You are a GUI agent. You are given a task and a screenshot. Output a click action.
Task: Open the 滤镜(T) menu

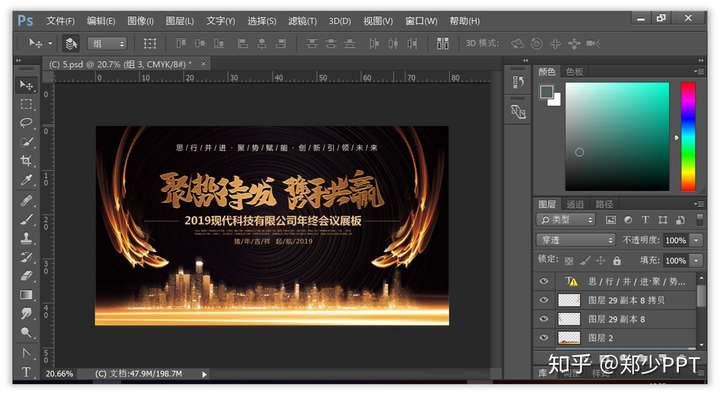302,21
